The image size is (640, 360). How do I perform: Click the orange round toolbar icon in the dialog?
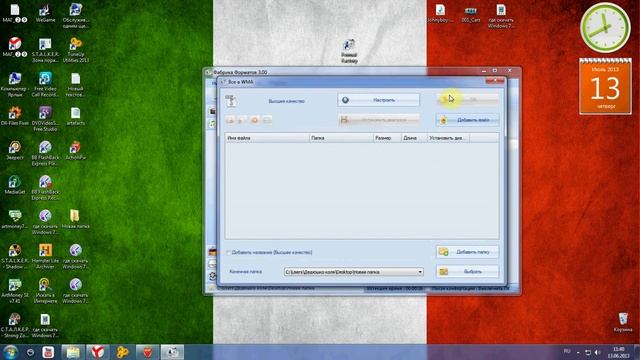point(255,120)
